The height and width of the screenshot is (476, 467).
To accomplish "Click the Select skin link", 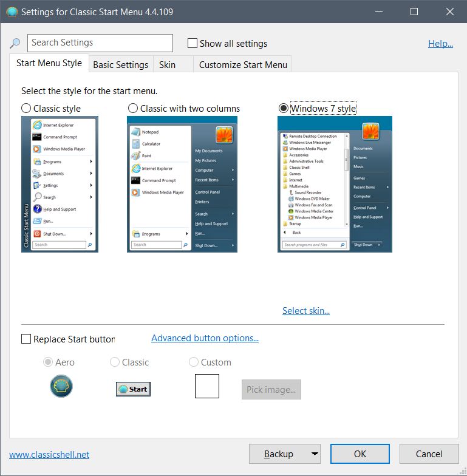I will click(x=306, y=311).
